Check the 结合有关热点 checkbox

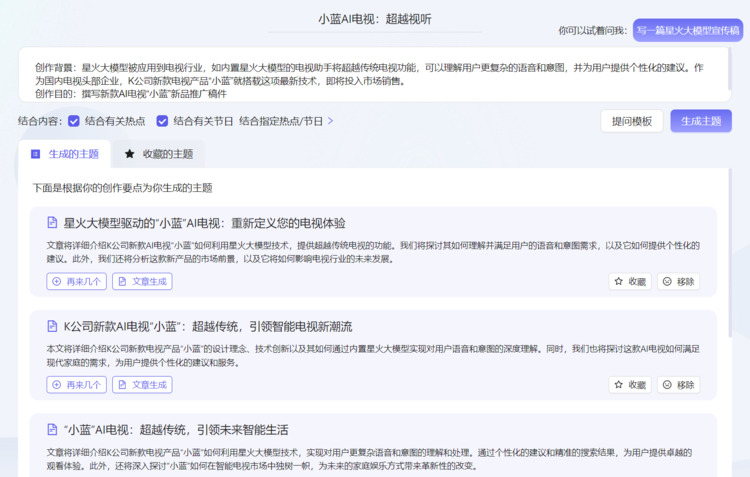pyautogui.click(x=74, y=121)
